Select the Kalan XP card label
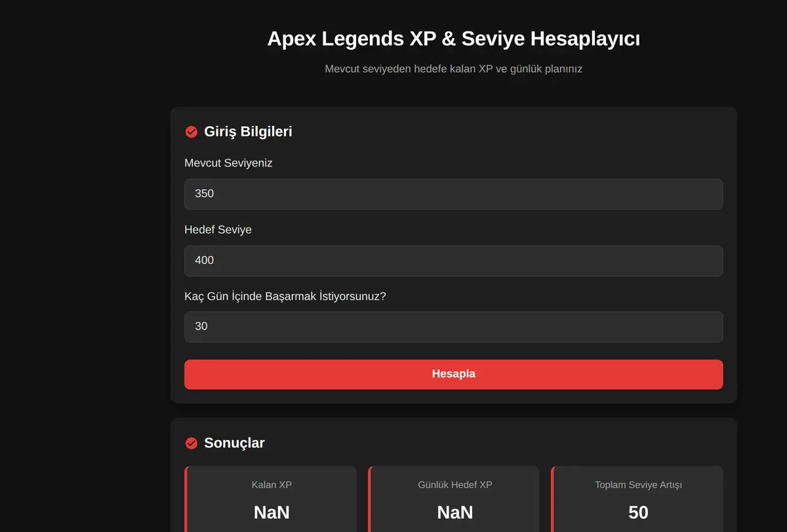787x532 pixels. [272, 485]
